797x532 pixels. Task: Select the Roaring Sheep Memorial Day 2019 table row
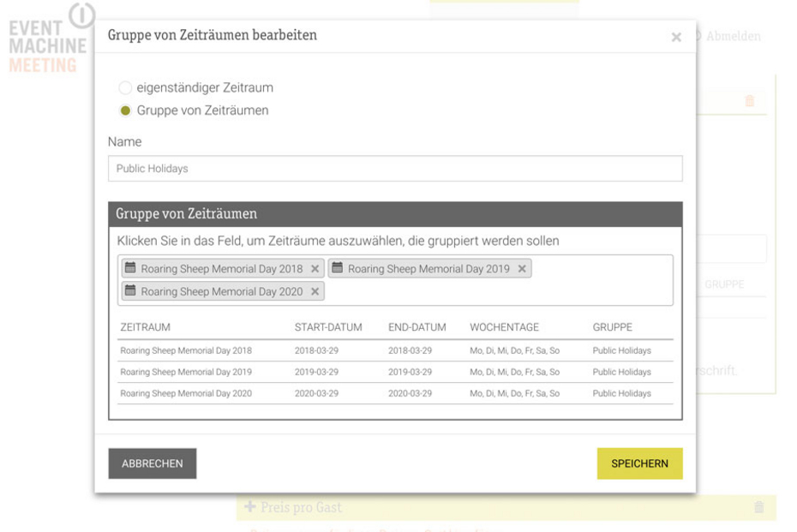(394, 373)
